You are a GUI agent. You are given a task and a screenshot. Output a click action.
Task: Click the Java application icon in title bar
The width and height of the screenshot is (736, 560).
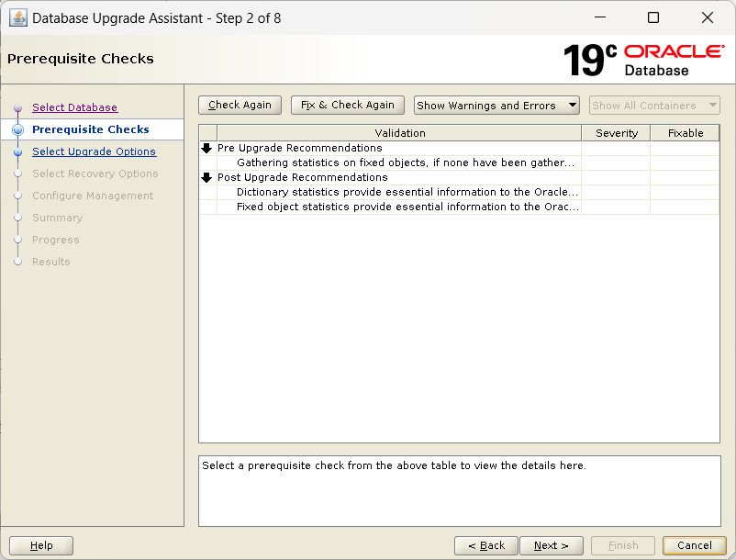[18, 17]
